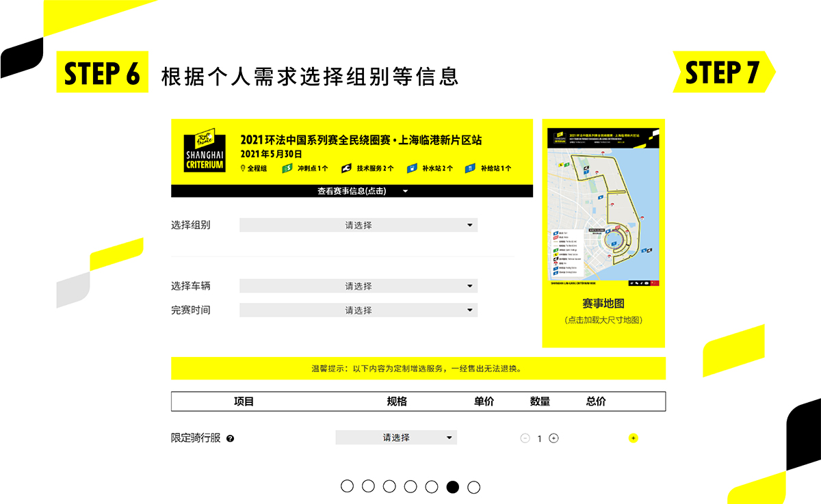
Task: Click the 2021环法中国系列赛 event title
Action: pyautogui.click(x=361, y=140)
